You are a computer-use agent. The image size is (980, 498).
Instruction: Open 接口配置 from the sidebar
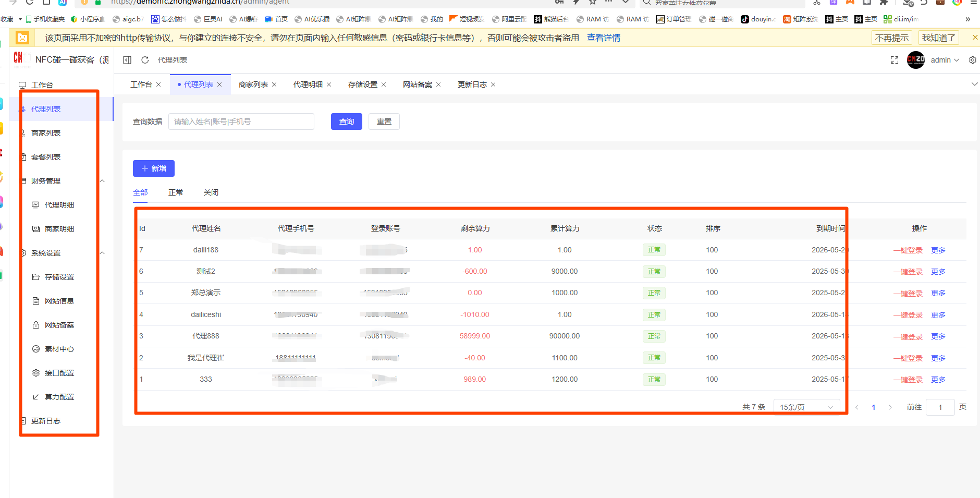coord(59,373)
